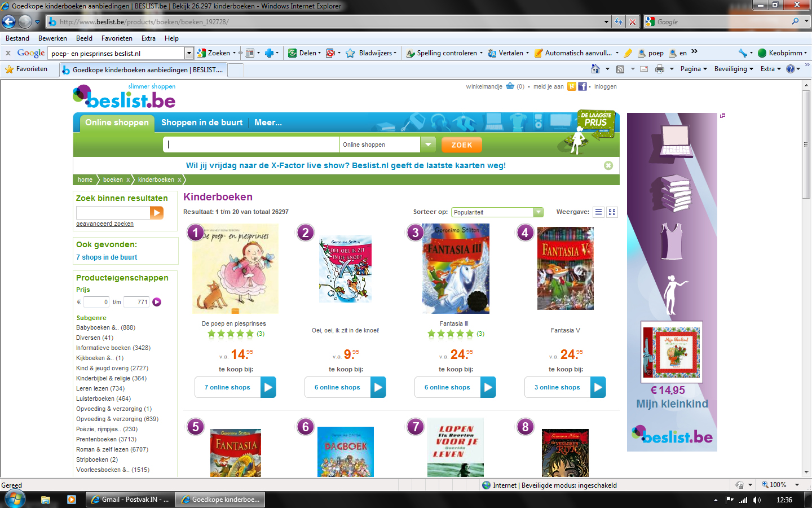Screen dimensions: 812x508
Task: Click the network signal tray icon
Action: coord(743,500)
